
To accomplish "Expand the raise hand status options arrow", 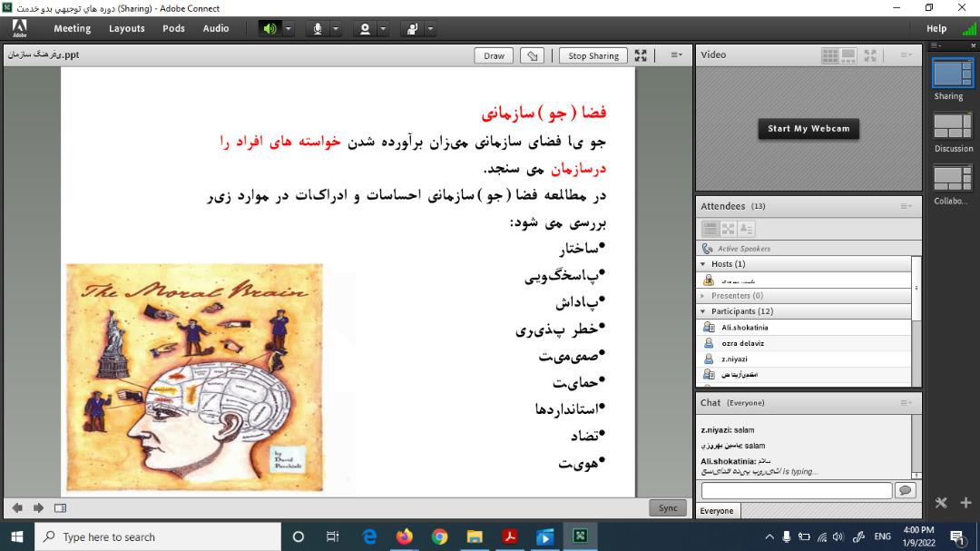I will click(430, 28).
